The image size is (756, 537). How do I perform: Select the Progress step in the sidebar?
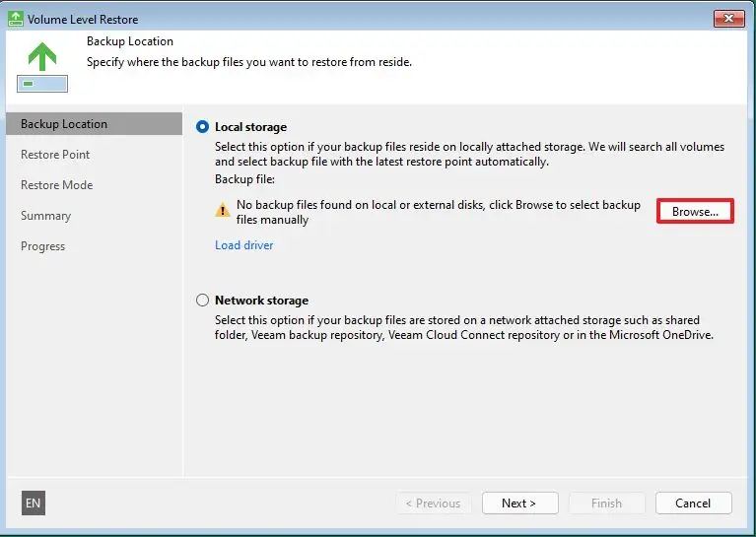coord(43,246)
